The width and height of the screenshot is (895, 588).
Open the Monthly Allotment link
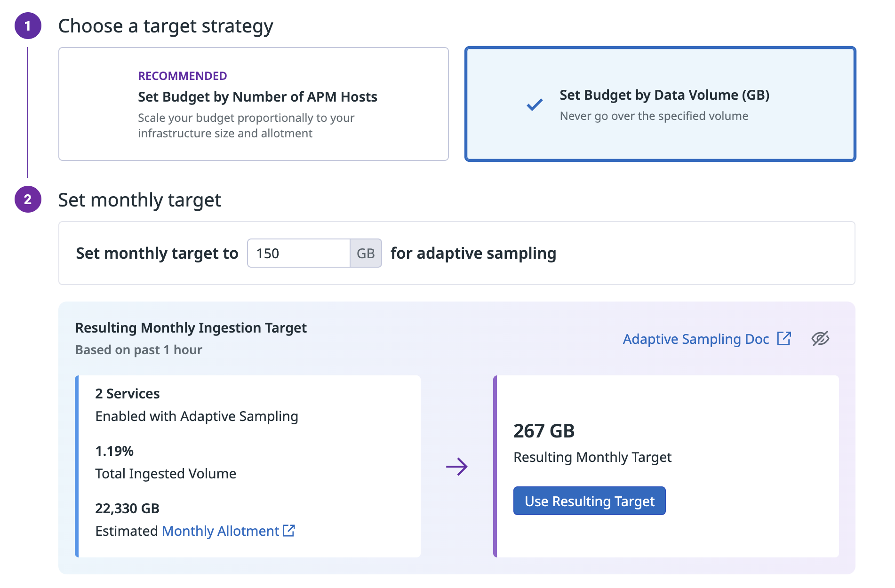tap(220, 531)
